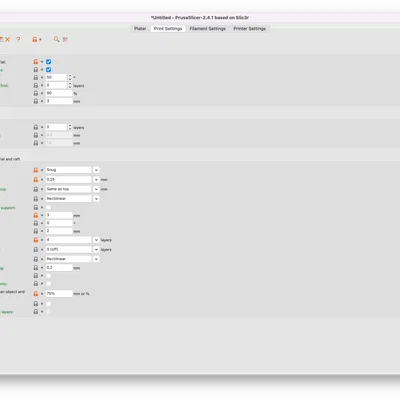Click the orange unlocked padlock in toolbar
Image resolution: width=400 pixels, height=400 pixels.
35,39
